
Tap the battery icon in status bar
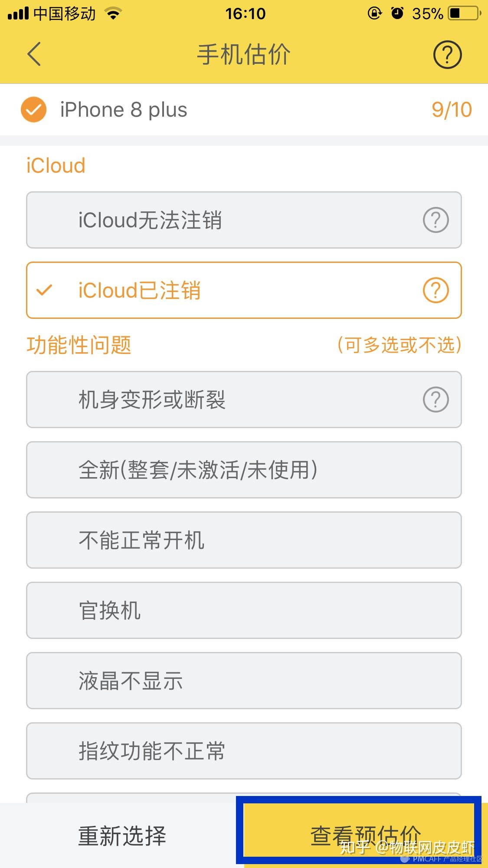tap(465, 13)
